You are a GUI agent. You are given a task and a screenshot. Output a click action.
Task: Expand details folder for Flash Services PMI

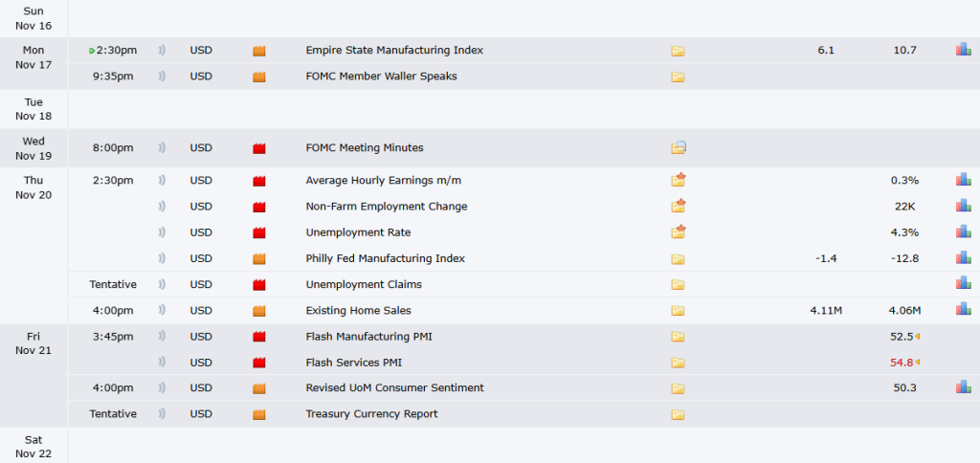point(679,363)
